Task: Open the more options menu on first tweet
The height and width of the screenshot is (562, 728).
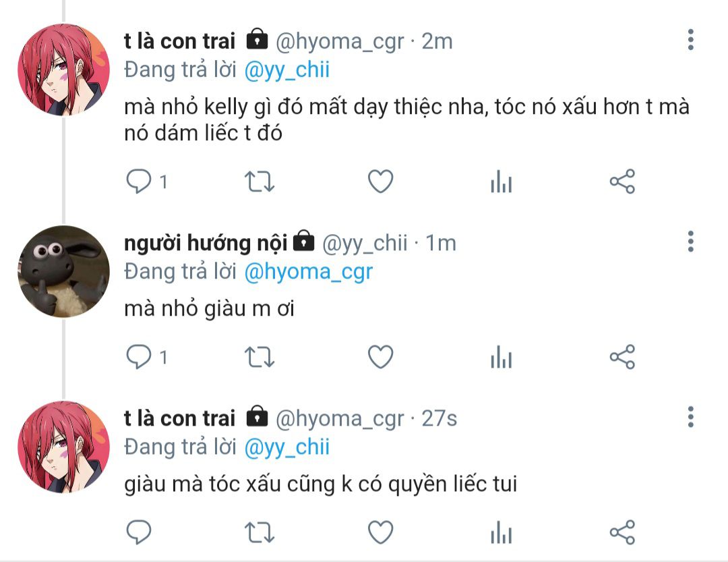Action: click(x=691, y=40)
